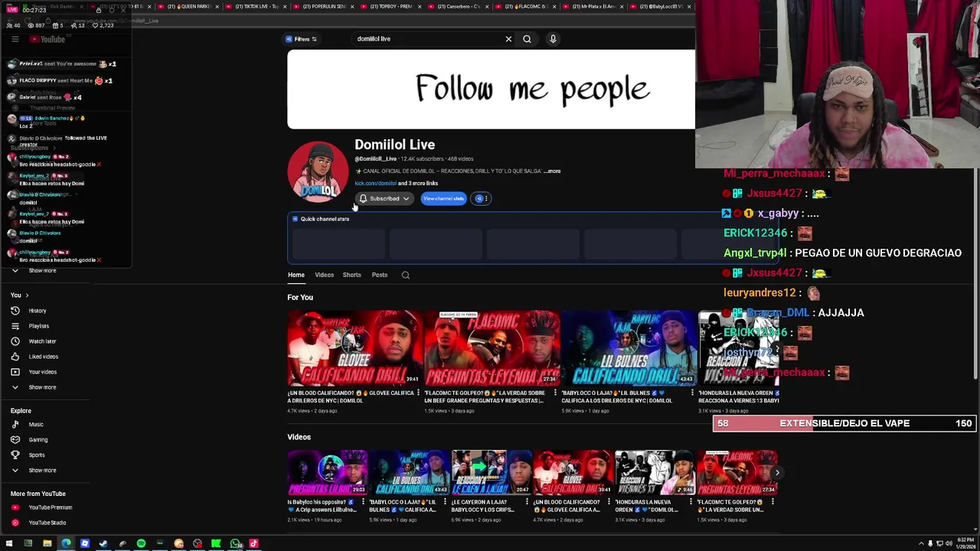Open Spotify from the taskbar
The height and width of the screenshot is (551, 980).
tap(141, 544)
